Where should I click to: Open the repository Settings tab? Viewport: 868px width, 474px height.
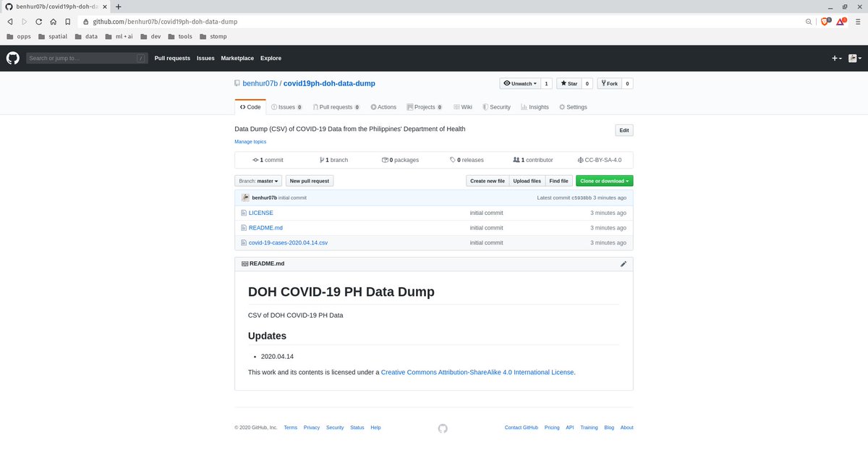pyautogui.click(x=573, y=107)
